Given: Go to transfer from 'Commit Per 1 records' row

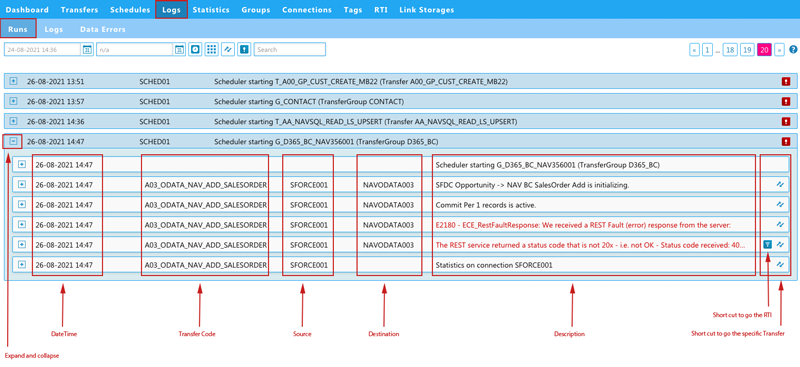Looking at the screenshot, I should [x=780, y=205].
